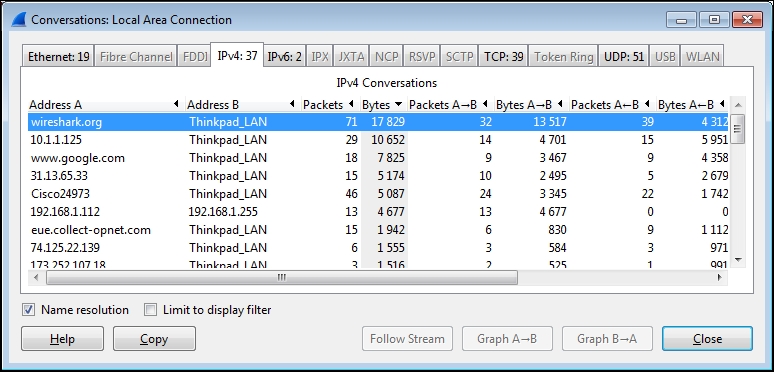
Task: Click the horizontal scrollbar thumb
Action: (x=282, y=277)
